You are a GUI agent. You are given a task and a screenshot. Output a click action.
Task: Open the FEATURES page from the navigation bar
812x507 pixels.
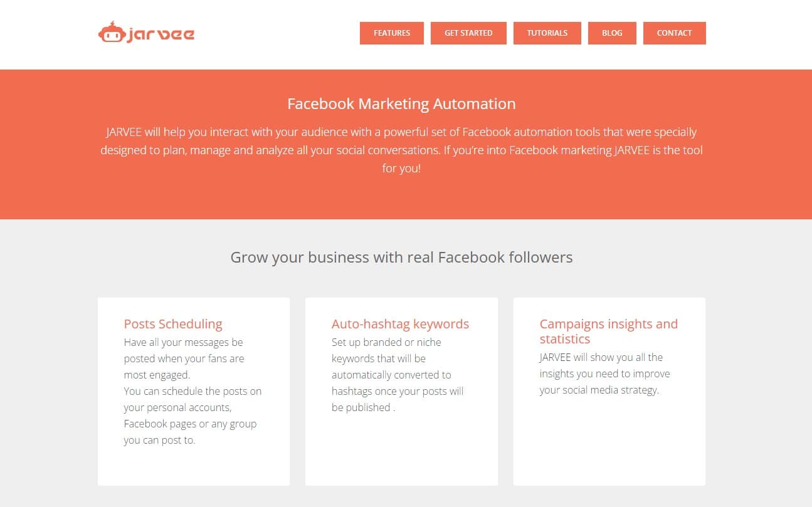(391, 33)
